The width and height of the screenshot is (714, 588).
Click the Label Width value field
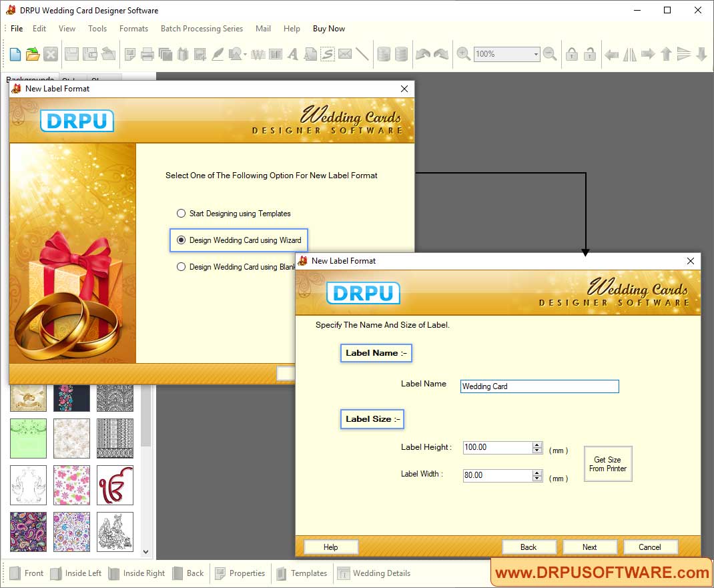(x=498, y=475)
